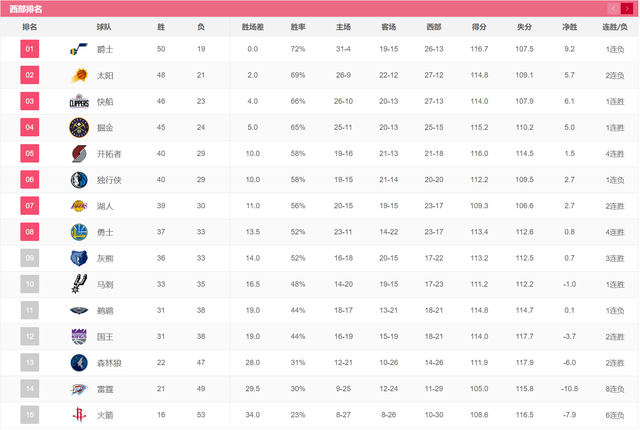This screenshot has height=430, width=640.
Task: Select team name 森林狼
Action: (x=109, y=363)
